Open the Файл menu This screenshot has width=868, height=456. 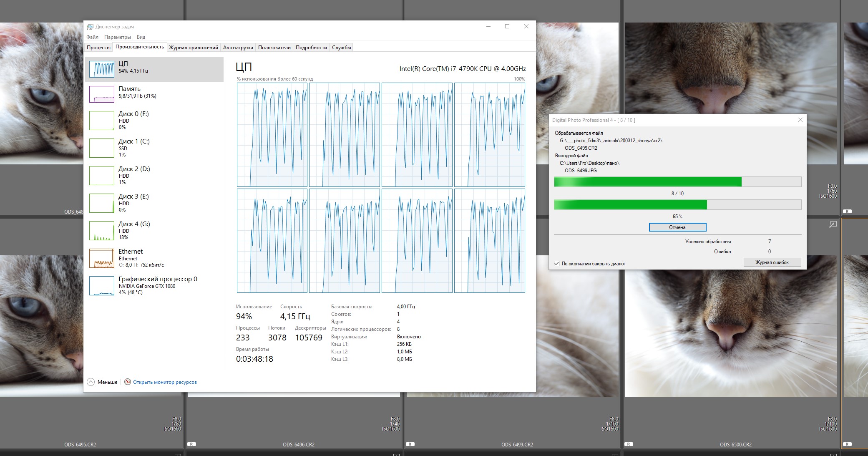click(x=92, y=37)
